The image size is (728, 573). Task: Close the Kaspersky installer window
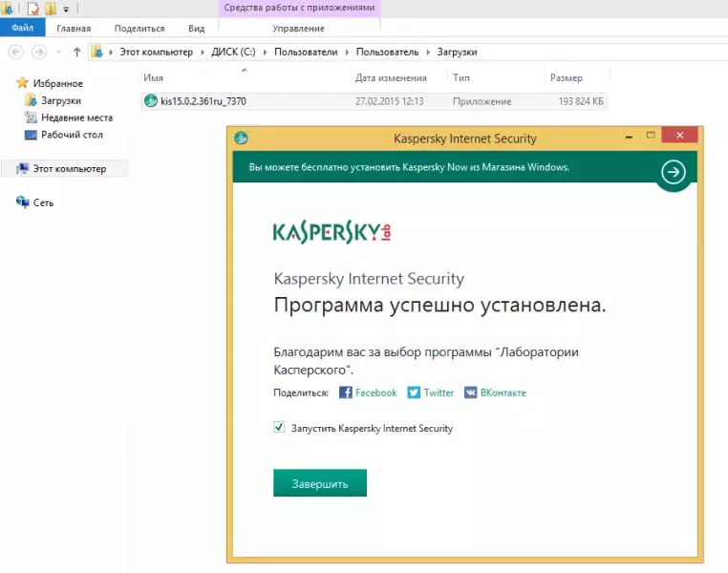pos(679,135)
